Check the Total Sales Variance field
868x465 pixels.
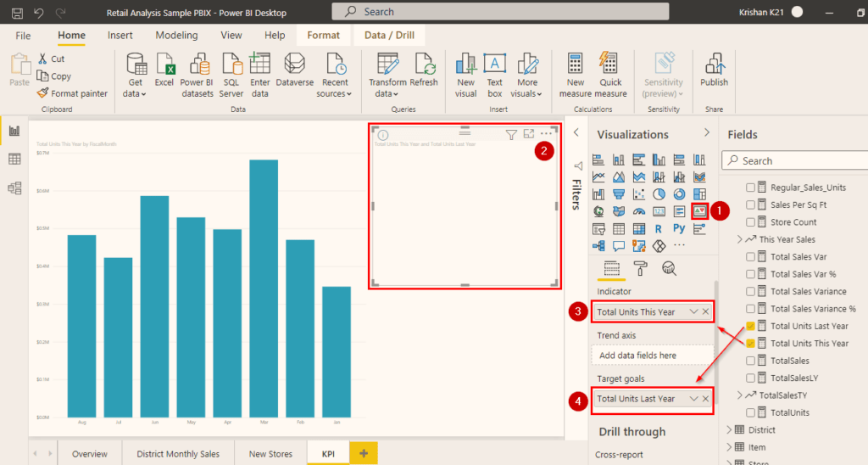[751, 291]
